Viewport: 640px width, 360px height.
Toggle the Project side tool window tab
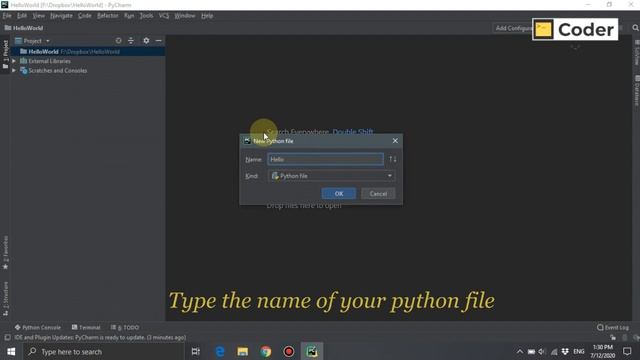coord(5,54)
